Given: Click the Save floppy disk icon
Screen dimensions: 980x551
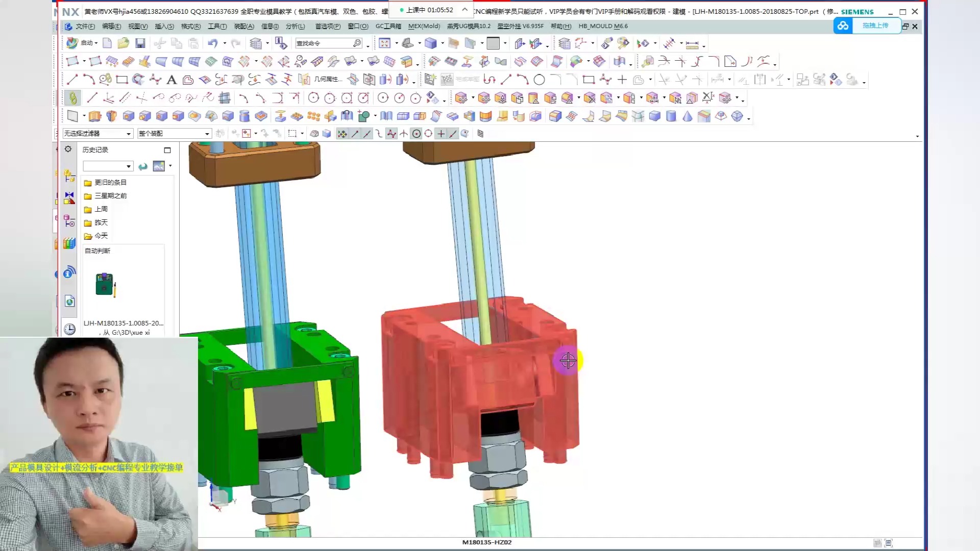Looking at the screenshot, I should tap(140, 43).
